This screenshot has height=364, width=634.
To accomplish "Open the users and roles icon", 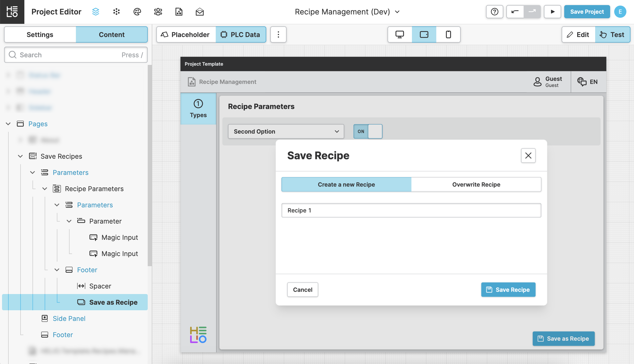I will pyautogui.click(x=158, y=12).
